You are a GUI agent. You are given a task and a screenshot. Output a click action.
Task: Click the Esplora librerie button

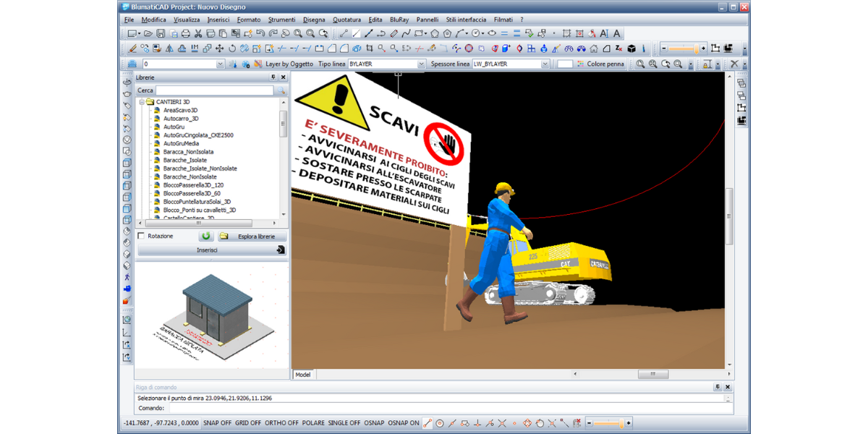252,237
